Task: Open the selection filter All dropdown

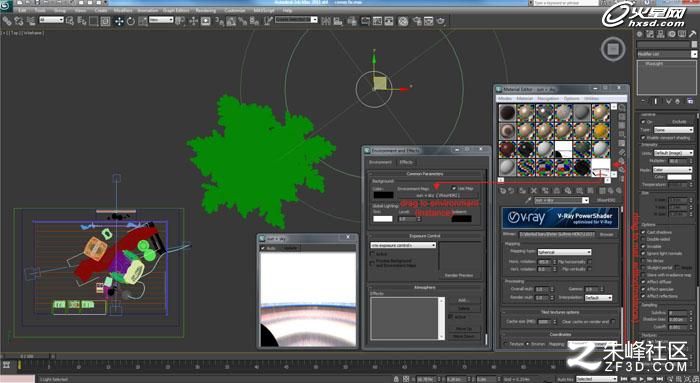Action: (51, 20)
